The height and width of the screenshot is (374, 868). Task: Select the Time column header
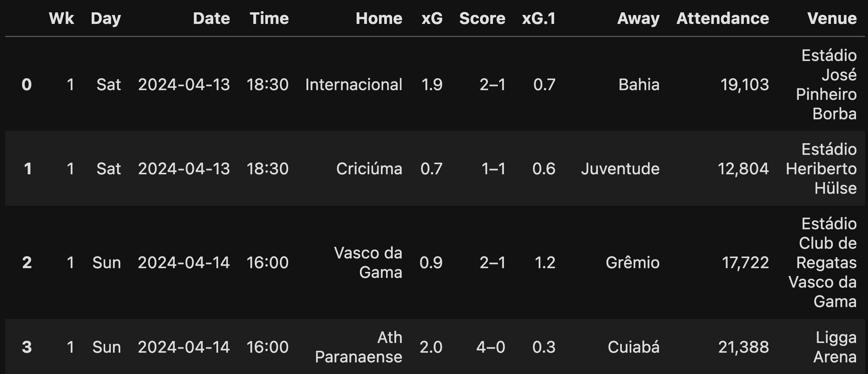tap(269, 18)
